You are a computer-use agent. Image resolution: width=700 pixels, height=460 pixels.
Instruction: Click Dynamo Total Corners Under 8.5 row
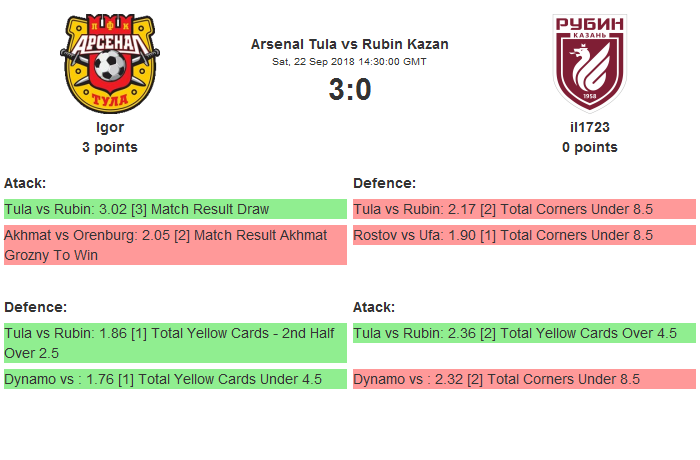524,379
